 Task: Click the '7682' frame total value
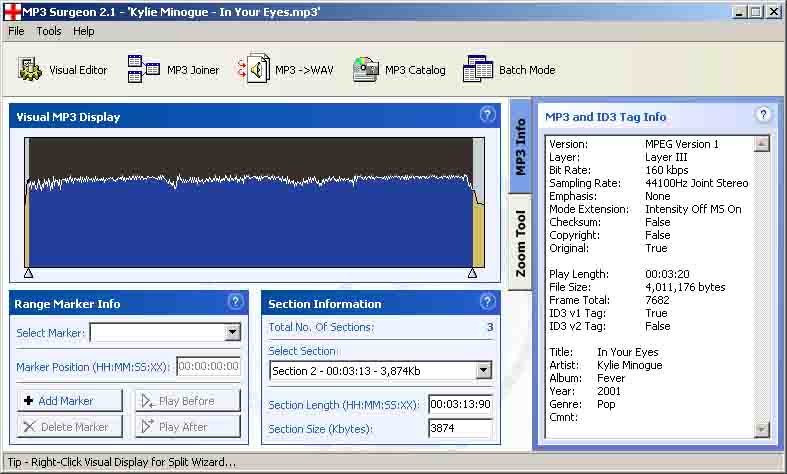[657, 300]
